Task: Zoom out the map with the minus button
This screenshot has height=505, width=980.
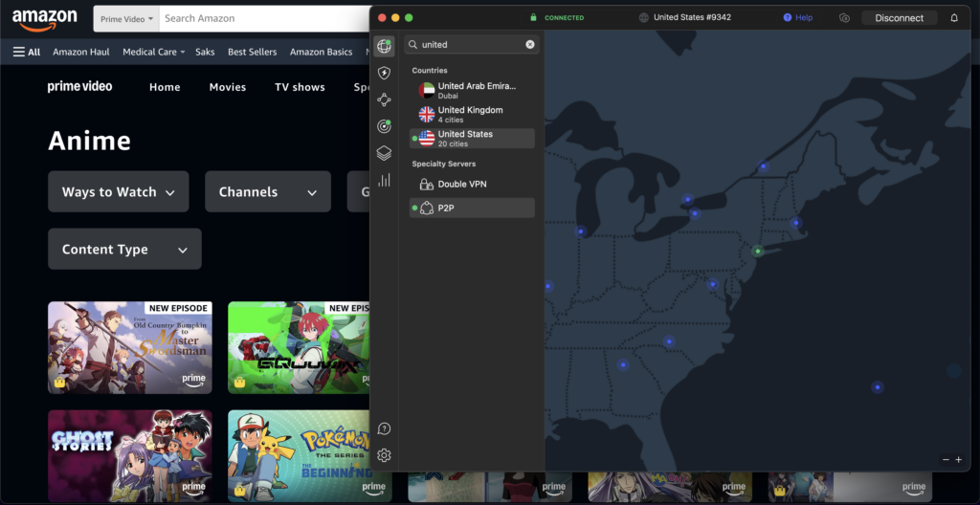Action: click(x=946, y=459)
